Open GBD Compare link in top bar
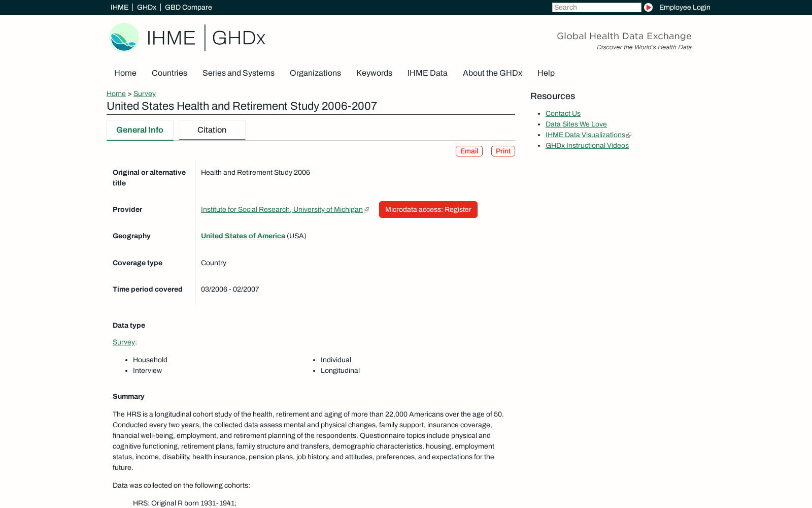The image size is (812, 508). point(188,7)
